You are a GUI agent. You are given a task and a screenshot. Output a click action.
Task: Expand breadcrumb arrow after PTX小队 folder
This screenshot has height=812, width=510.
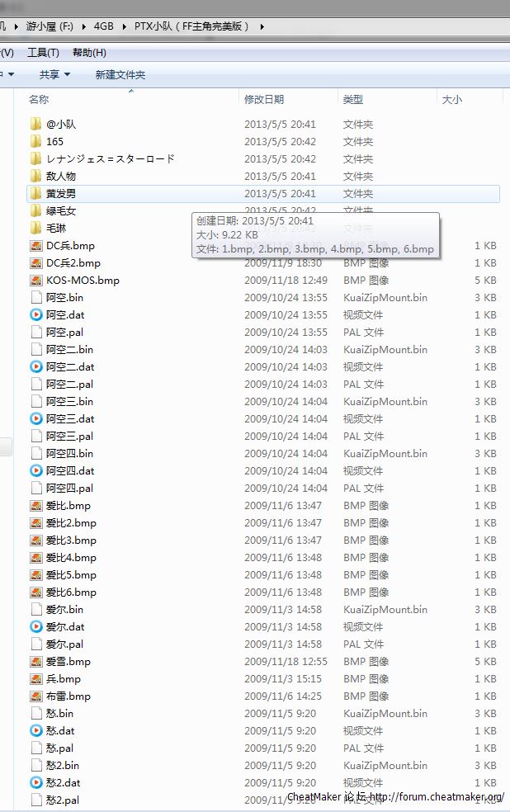coord(262,26)
